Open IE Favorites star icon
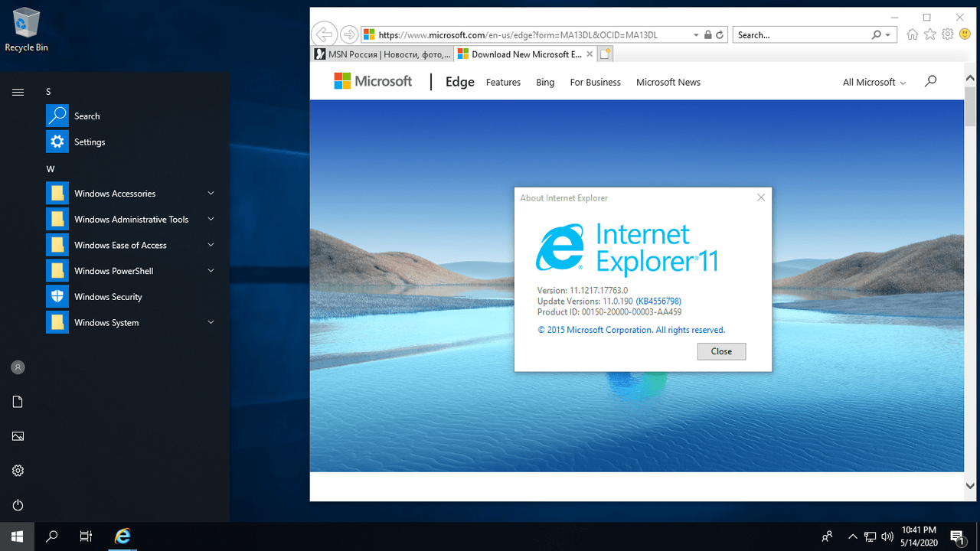Viewport: 980px width, 551px height. point(930,34)
